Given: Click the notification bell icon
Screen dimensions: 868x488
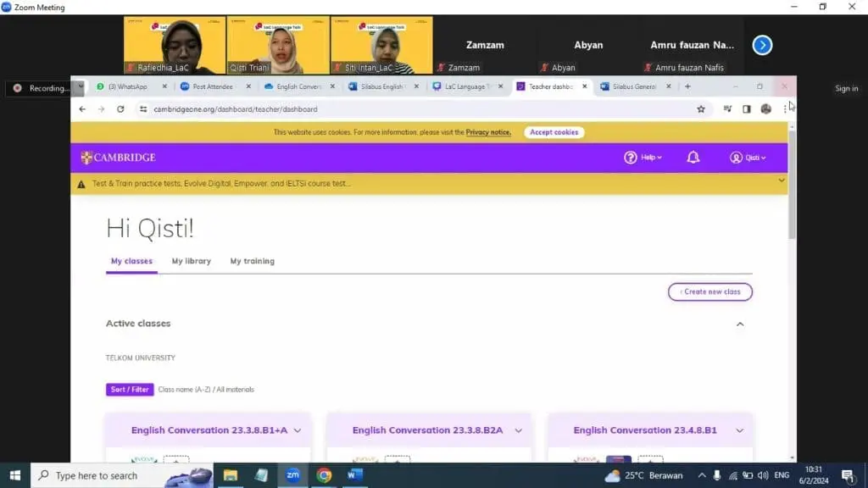Looking at the screenshot, I should coord(693,158).
